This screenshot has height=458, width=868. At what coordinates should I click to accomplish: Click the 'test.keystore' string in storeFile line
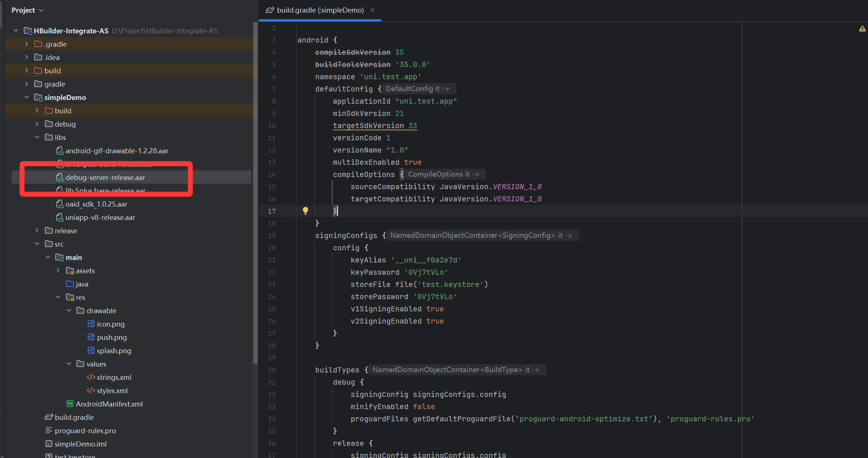(x=451, y=284)
